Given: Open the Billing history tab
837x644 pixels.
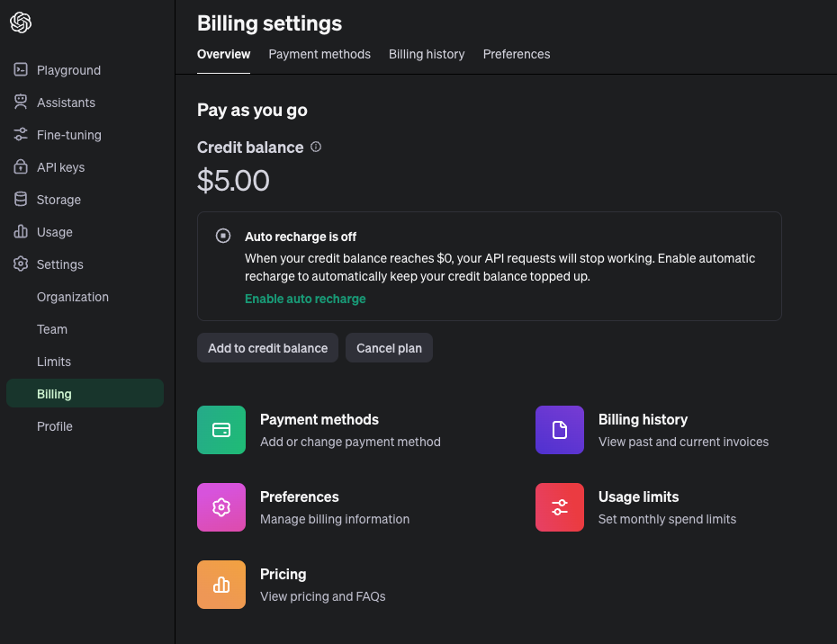Looking at the screenshot, I should 427,54.
